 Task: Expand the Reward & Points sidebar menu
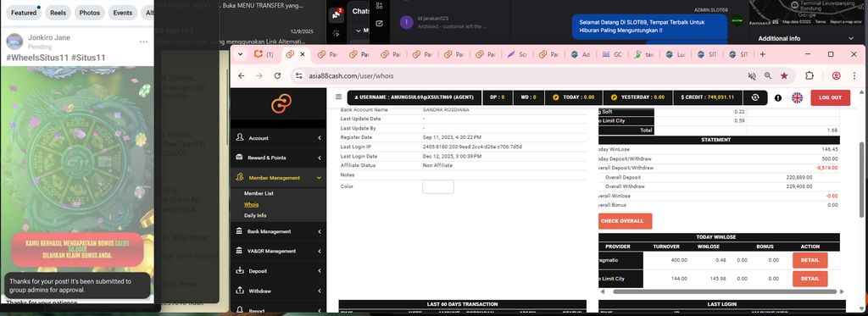[320, 158]
